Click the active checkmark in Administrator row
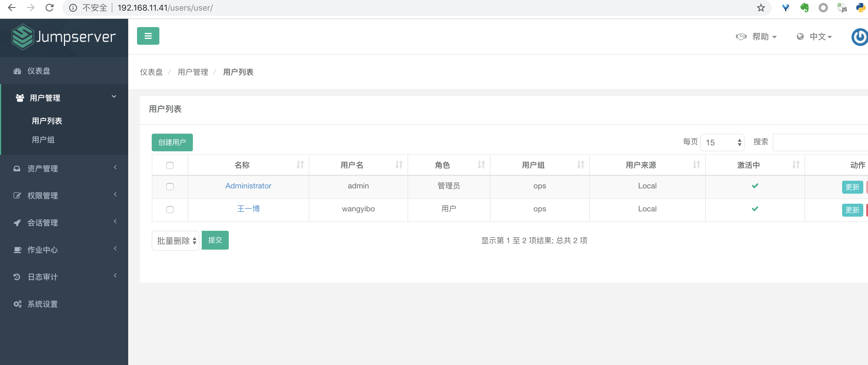Screen dimensions: 868x365 click(x=755, y=185)
